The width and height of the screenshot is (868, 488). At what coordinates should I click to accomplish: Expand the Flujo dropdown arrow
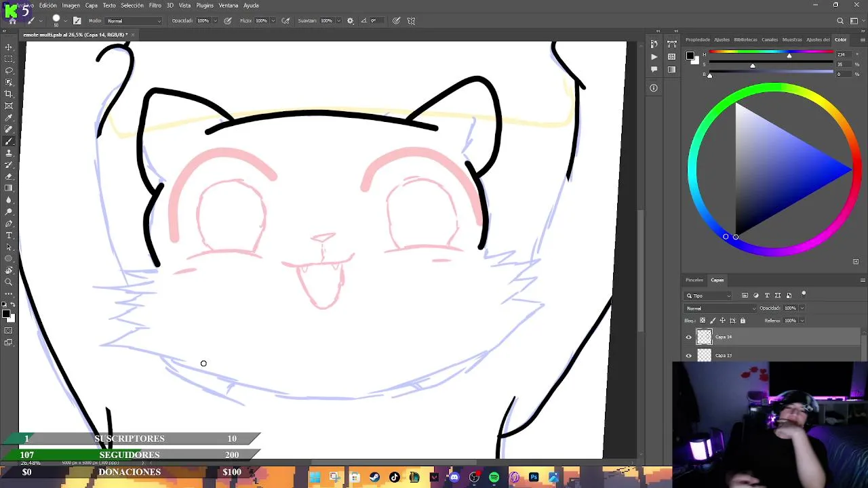point(273,20)
